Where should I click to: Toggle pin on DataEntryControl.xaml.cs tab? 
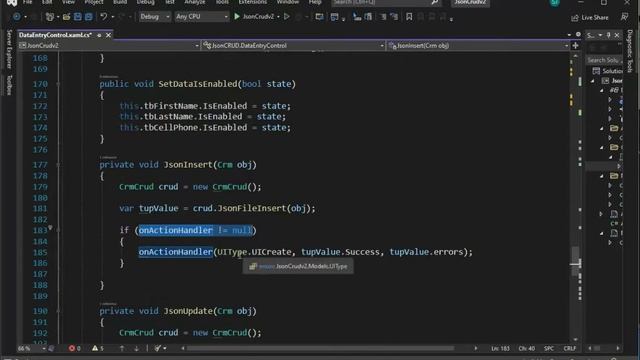click(x=99, y=36)
